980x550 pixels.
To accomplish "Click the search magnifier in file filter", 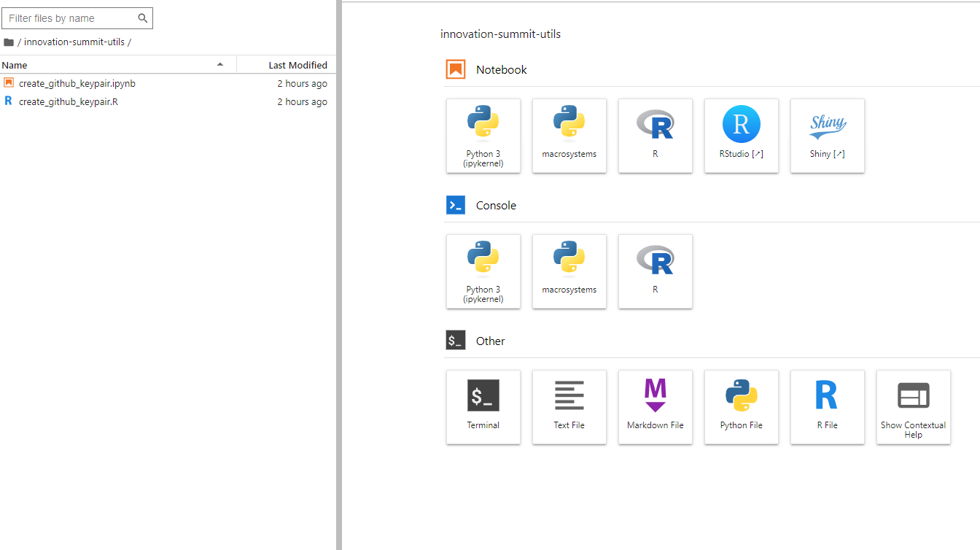I will (143, 18).
